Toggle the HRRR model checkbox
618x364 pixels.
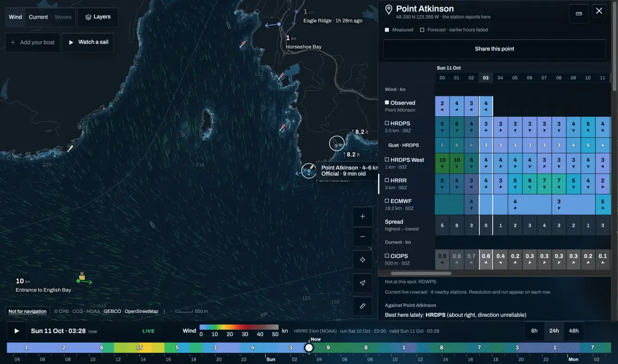(x=387, y=180)
